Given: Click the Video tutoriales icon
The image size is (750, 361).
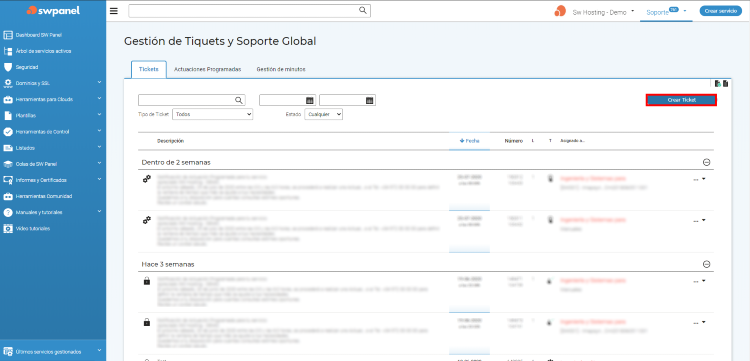Looking at the screenshot, I should [x=8, y=229].
